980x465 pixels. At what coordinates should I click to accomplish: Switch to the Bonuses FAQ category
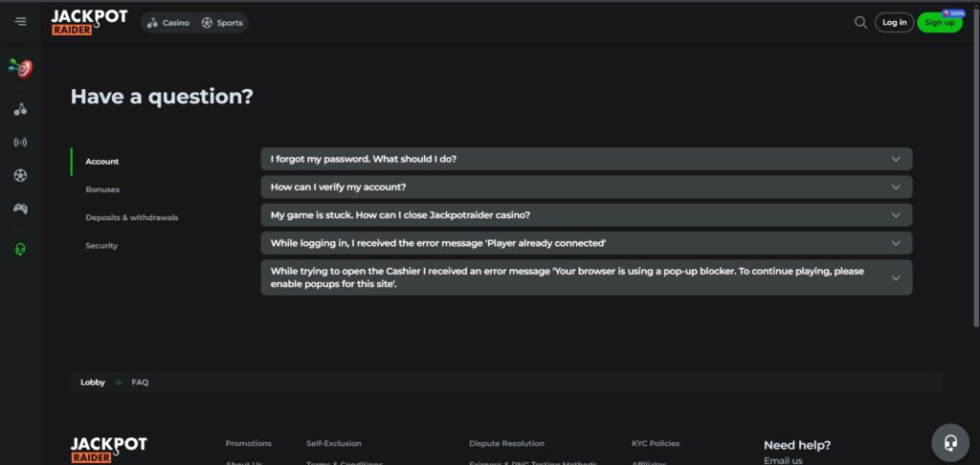pyautogui.click(x=102, y=189)
